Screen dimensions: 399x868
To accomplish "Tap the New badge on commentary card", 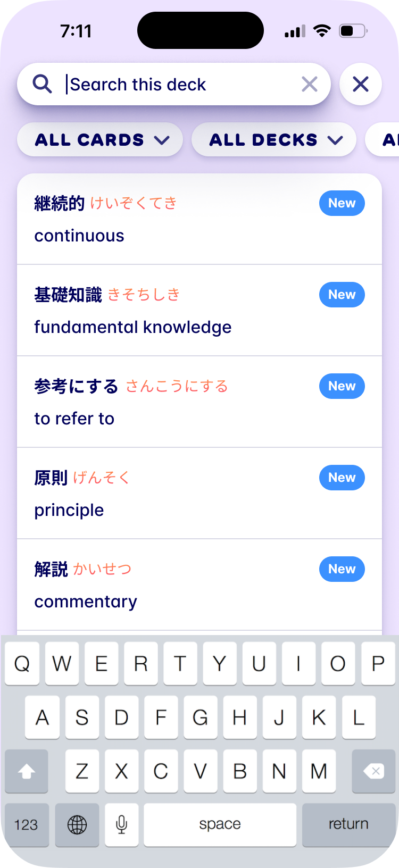I will coord(342,569).
